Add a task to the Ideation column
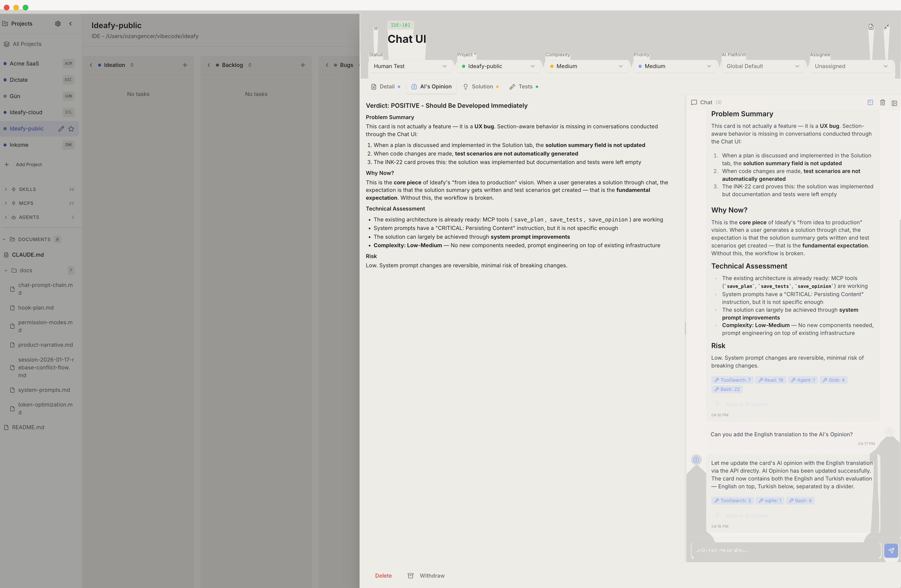 [185, 65]
